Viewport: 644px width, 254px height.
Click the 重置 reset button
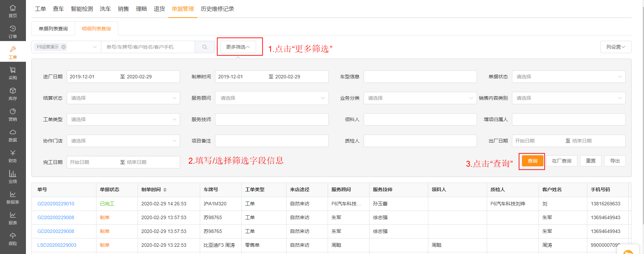pos(591,161)
